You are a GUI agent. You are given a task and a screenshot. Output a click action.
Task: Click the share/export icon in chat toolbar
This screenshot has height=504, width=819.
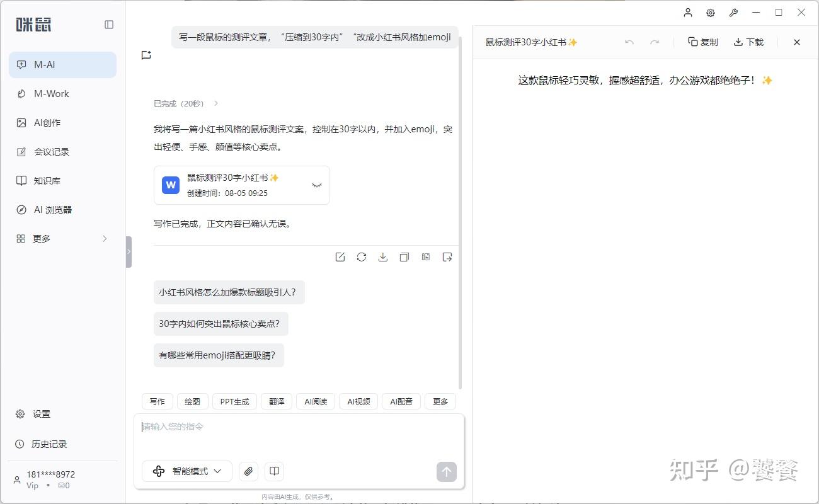(x=447, y=257)
